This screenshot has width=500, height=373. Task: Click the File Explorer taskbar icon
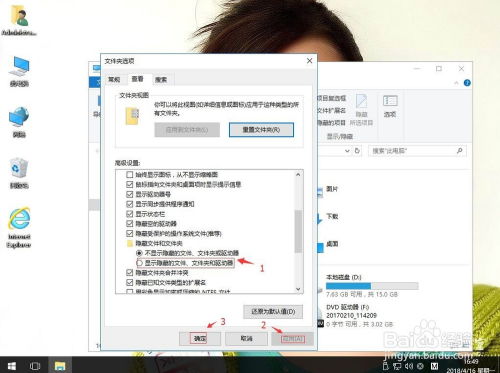point(60,366)
